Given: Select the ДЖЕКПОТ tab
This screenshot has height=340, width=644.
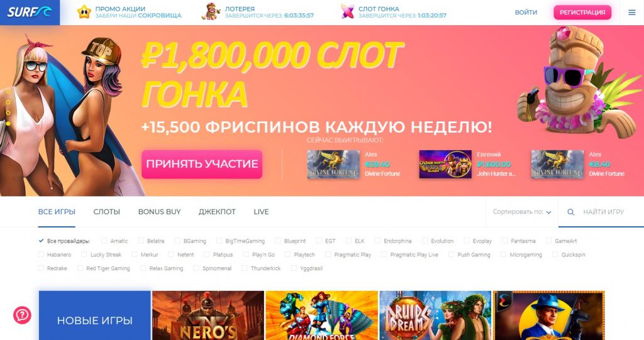Looking at the screenshot, I should [x=217, y=212].
